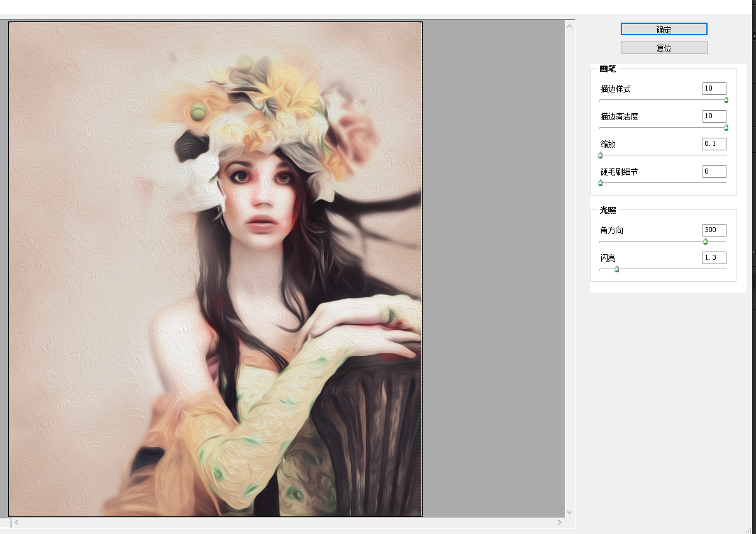Click the preview's scroll down arrow
The image size is (756, 534).
(570, 512)
